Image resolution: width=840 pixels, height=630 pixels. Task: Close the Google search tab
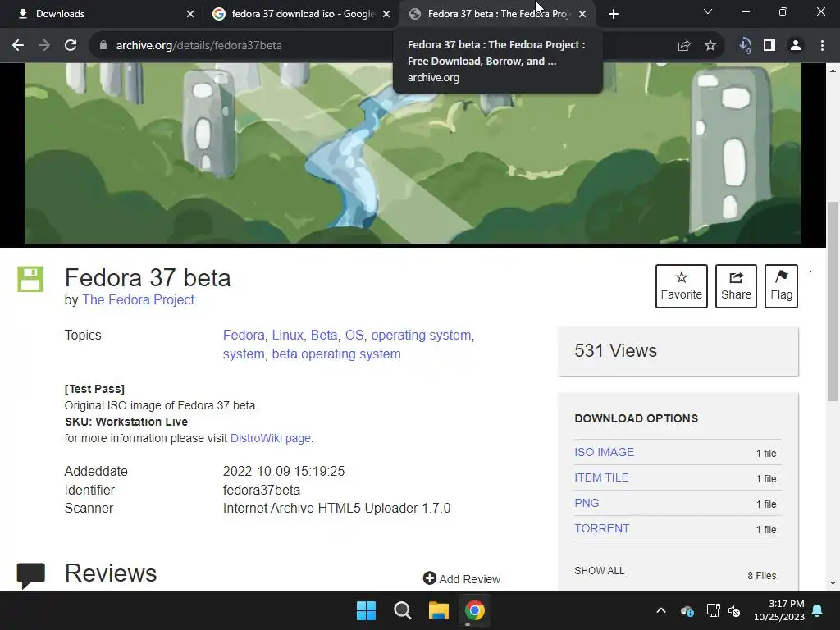[x=386, y=14]
